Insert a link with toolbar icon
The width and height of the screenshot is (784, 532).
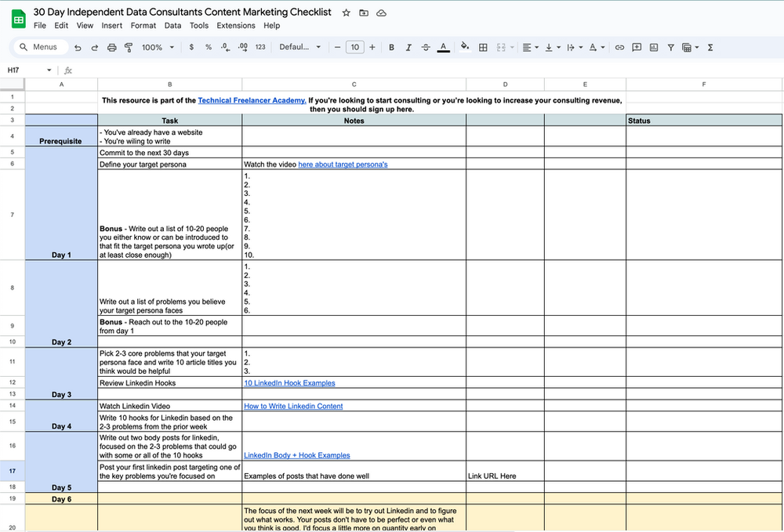pyautogui.click(x=619, y=48)
